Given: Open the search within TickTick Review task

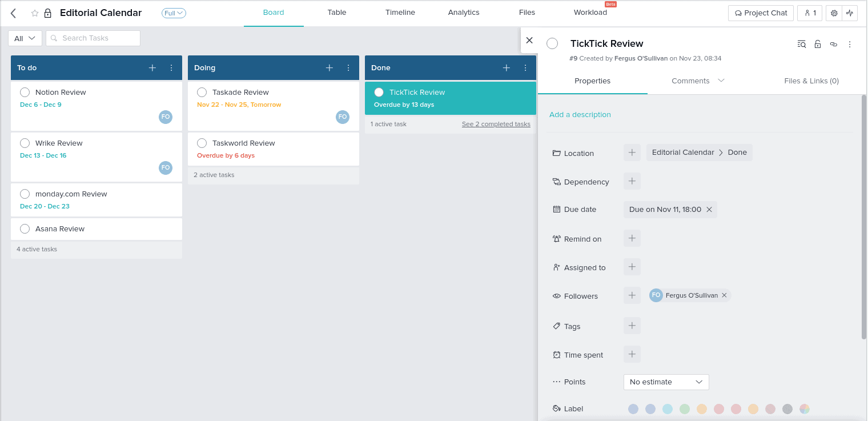Looking at the screenshot, I should tap(801, 43).
